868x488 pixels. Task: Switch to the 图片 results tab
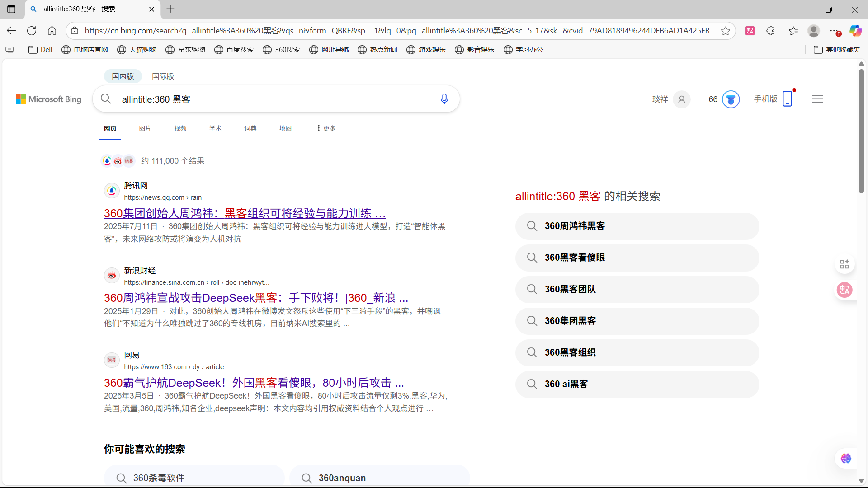(145, 128)
